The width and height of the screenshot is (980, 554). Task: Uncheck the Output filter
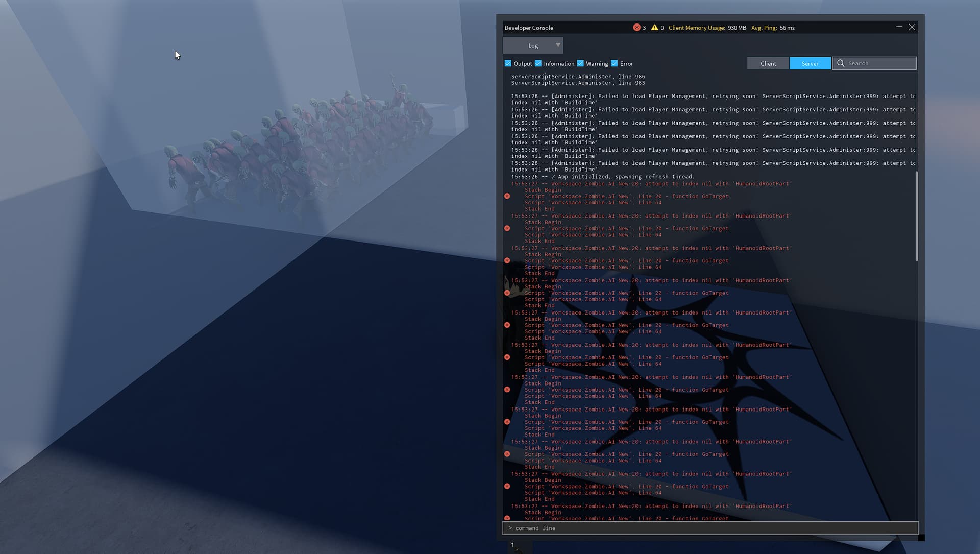508,63
